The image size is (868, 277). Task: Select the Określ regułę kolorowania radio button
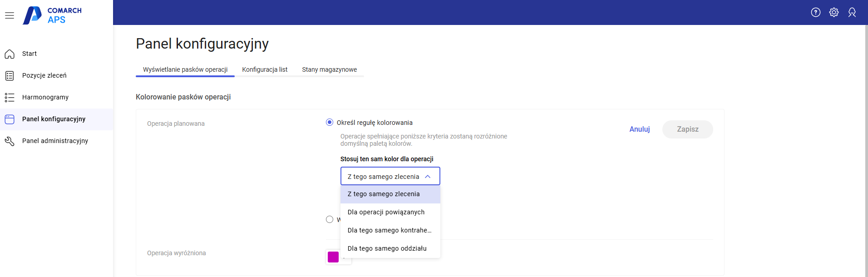pyautogui.click(x=330, y=123)
